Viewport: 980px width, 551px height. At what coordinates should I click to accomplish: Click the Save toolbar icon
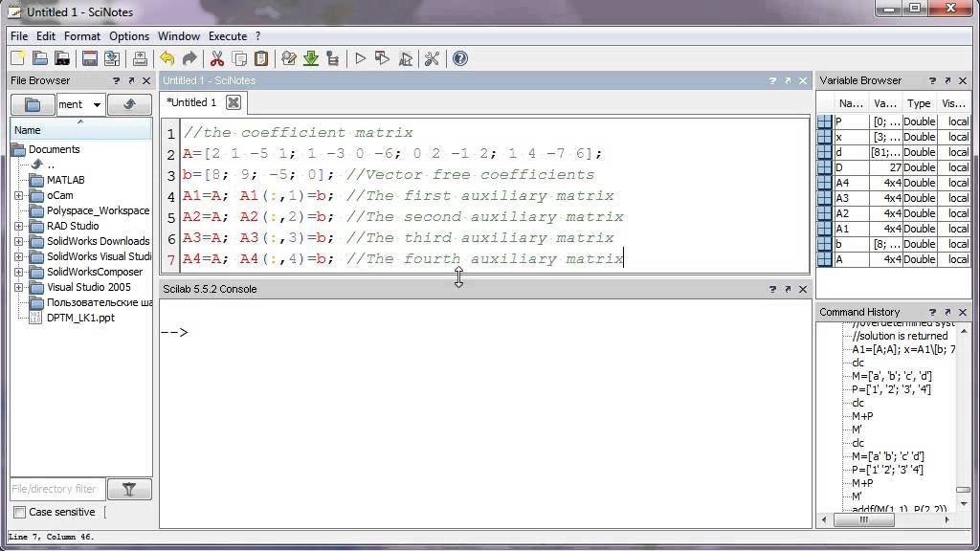(89, 58)
